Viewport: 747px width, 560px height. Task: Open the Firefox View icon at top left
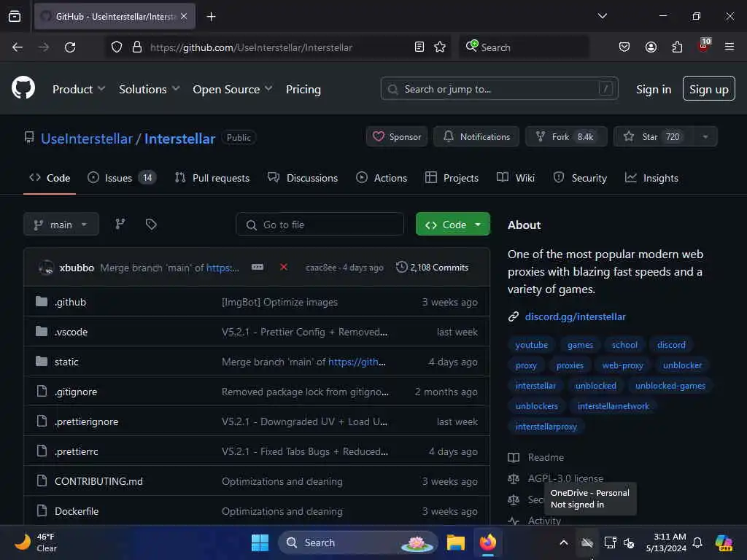click(15, 16)
